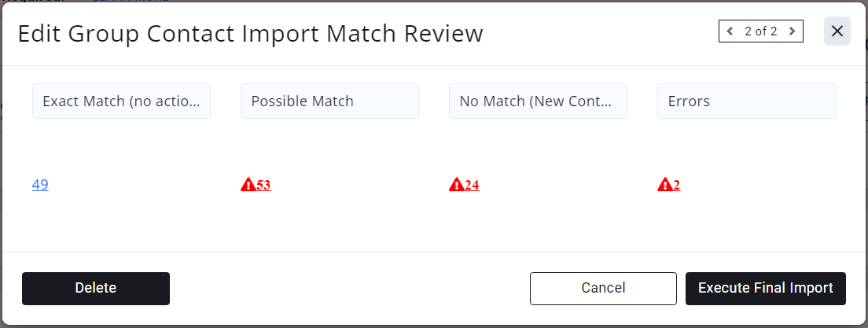This screenshot has height=328, width=868.
Task: Select the No Match column header
Action: [x=538, y=101]
